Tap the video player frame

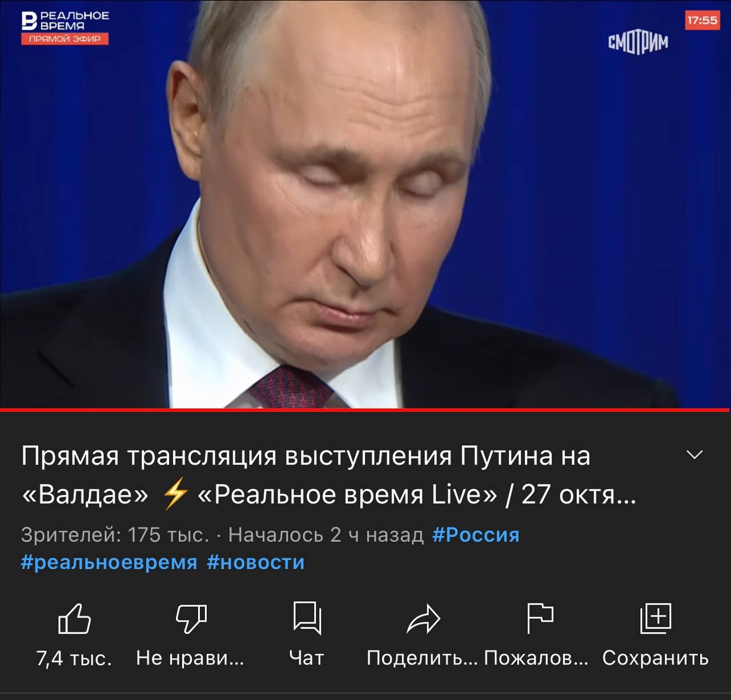365,204
